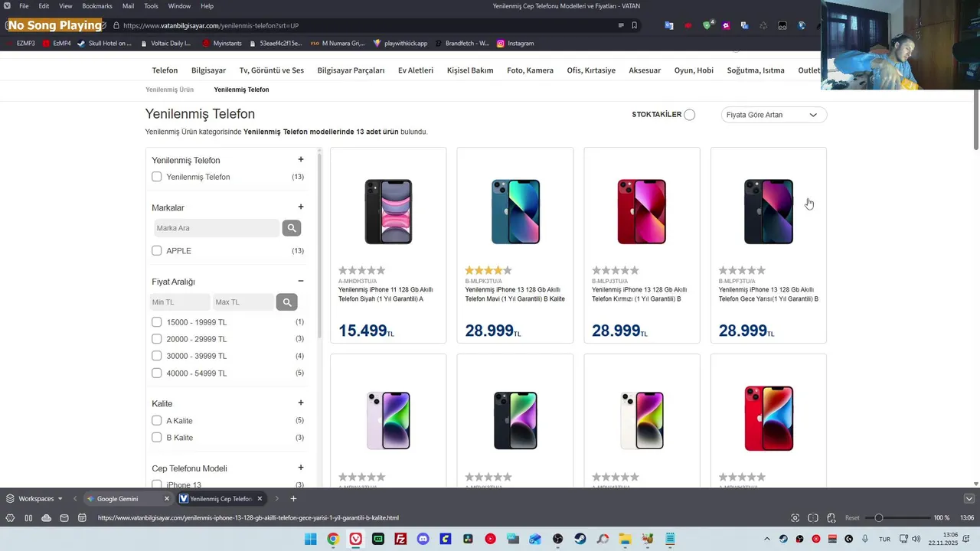Image resolution: width=980 pixels, height=551 pixels.
Task: Open the tab list chevron at far right
Action: tap(969, 498)
